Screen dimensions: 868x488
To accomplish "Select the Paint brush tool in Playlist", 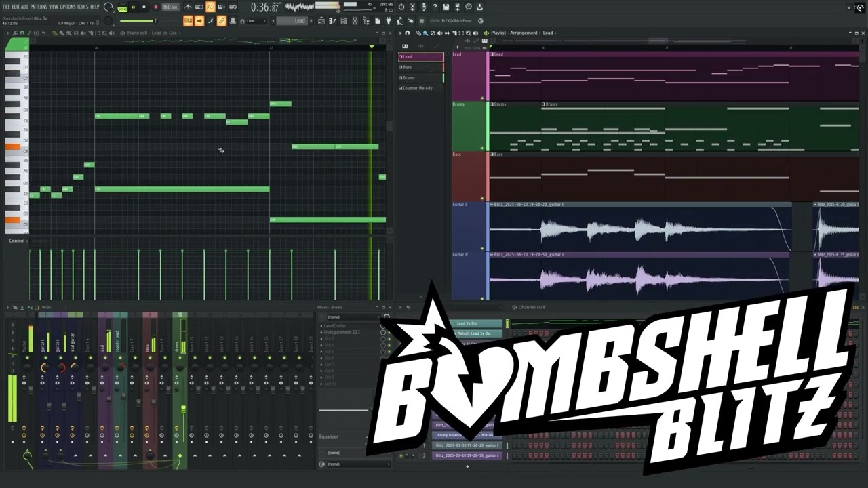I will coord(425,33).
